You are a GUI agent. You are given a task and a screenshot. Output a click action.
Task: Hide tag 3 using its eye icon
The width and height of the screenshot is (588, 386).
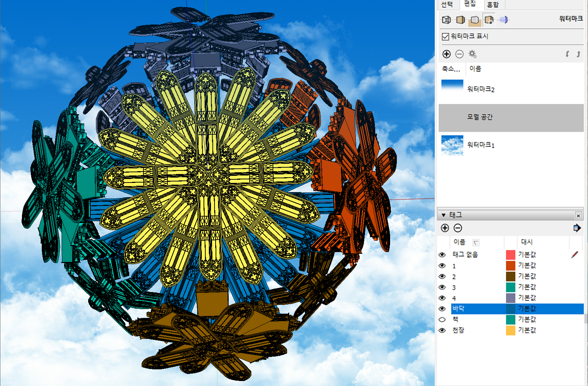(442, 287)
